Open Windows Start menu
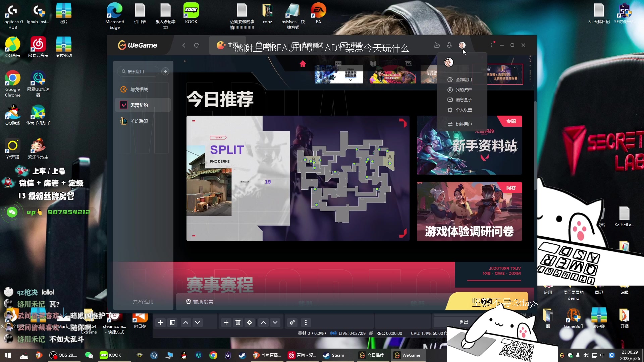This screenshot has height=362, width=644. click(x=8, y=355)
